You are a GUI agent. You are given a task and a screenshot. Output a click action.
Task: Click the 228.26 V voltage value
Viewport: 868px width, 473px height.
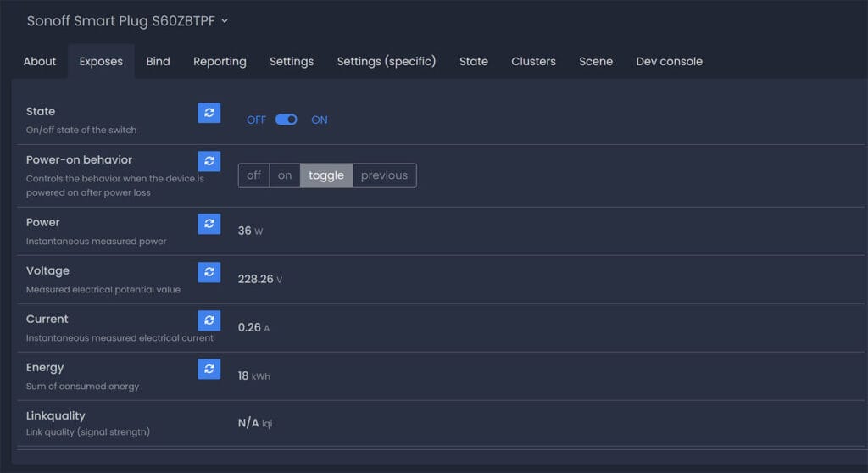click(260, 279)
